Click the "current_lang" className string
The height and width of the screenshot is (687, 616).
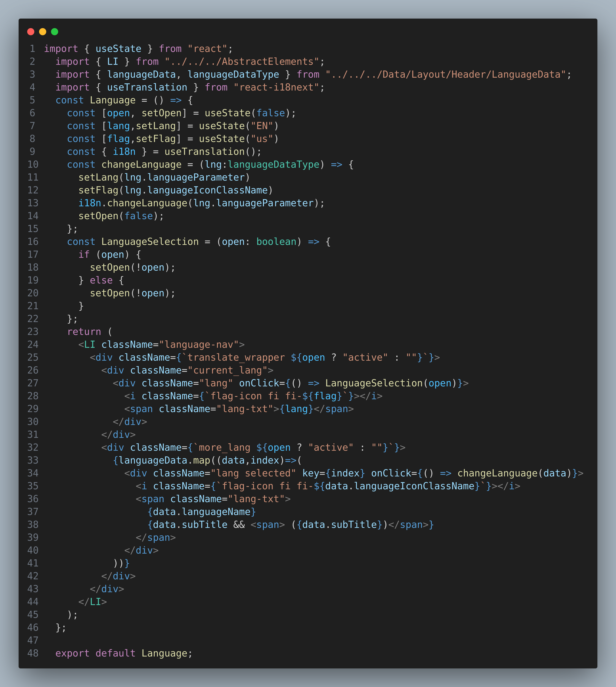tap(227, 370)
